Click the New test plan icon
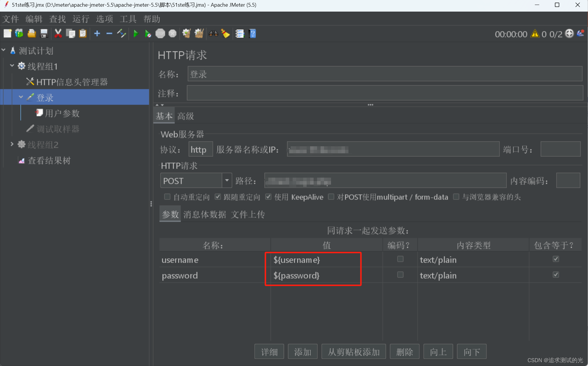Screen dimensions: 588x366 8,34
